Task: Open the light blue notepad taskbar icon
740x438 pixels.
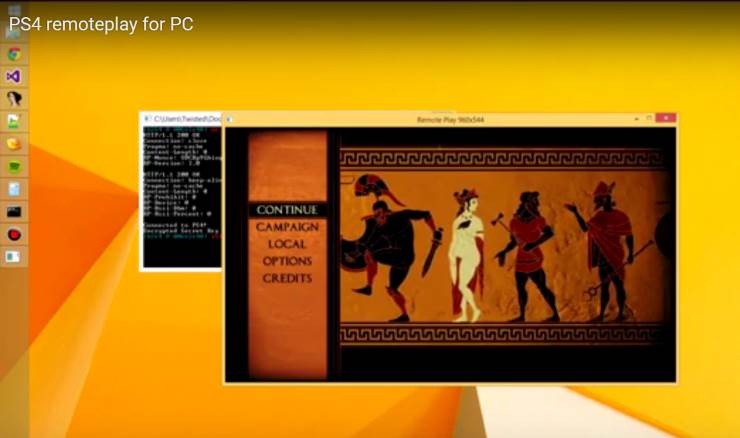Action: pyautogui.click(x=14, y=189)
